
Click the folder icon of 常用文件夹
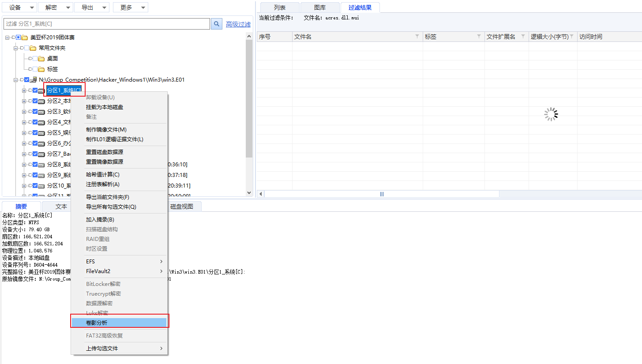tap(33, 48)
